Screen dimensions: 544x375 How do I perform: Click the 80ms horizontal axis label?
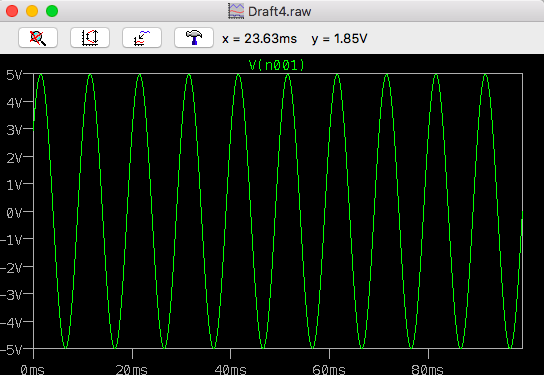point(427,369)
